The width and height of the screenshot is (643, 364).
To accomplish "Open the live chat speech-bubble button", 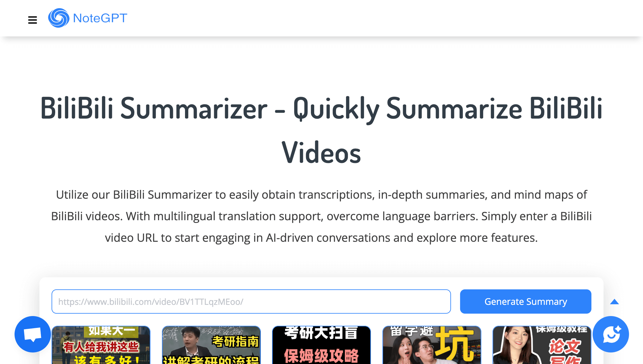I will coord(33,334).
